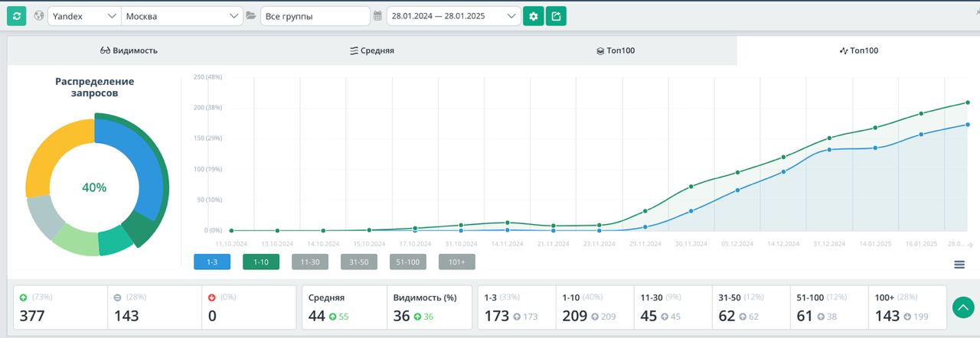Expand the date range dropdown
This screenshot has width=980, height=338.
[x=454, y=16]
